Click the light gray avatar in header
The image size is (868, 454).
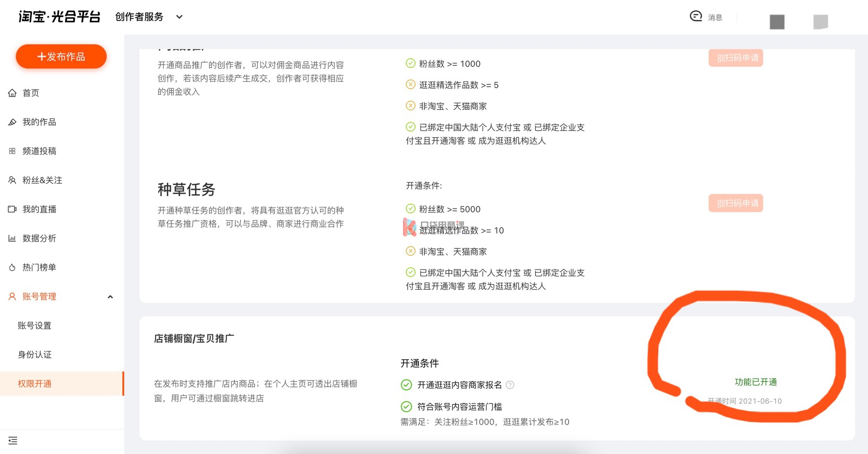coord(821,22)
